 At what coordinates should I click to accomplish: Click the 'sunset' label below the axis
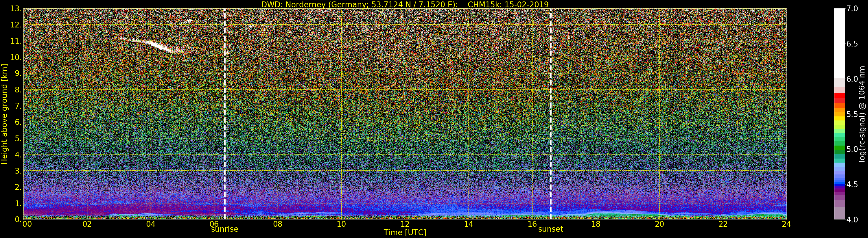(551, 229)
